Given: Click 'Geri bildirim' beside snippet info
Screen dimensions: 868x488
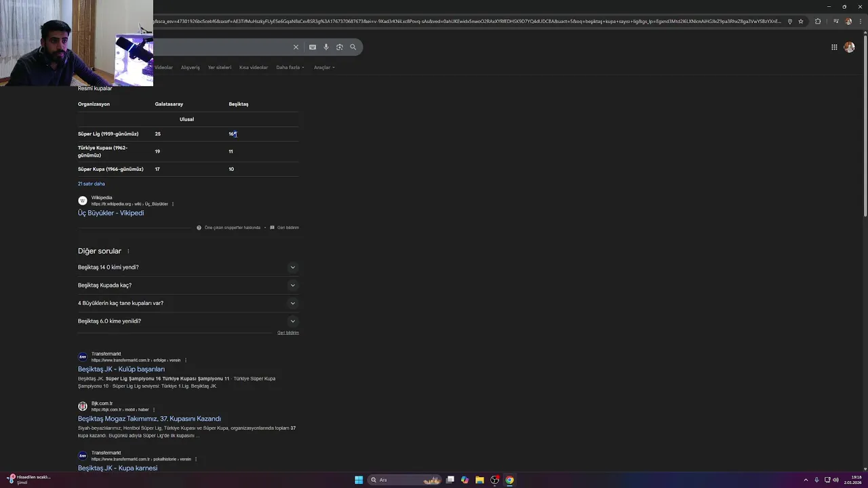Looking at the screenshot, I should pyautogui.click(x=288, y=228).
